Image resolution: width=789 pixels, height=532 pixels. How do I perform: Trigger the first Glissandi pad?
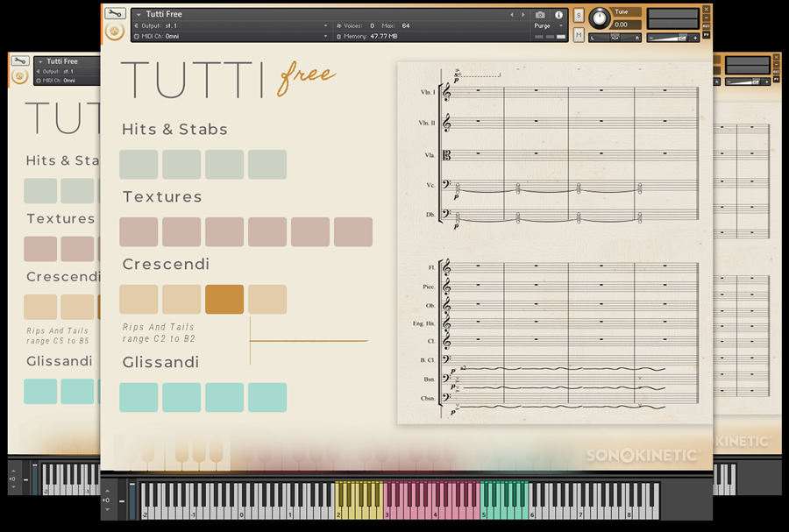139,397
